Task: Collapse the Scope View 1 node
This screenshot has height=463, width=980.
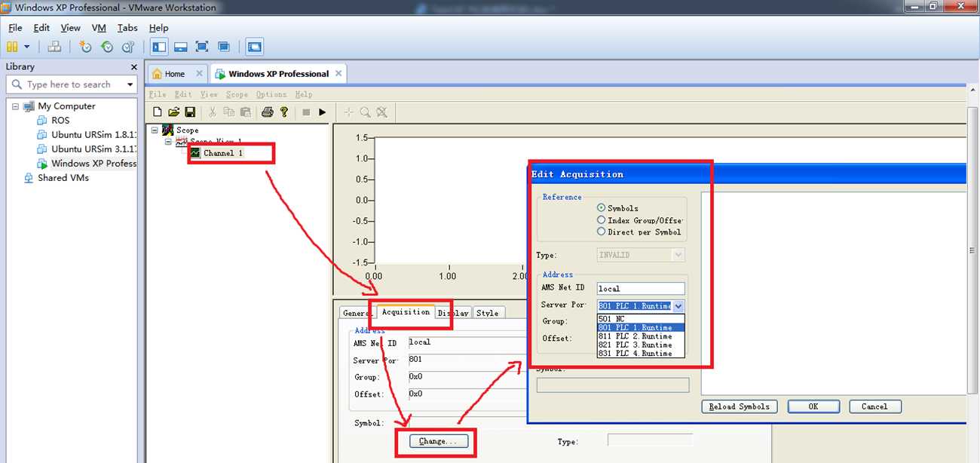Action: click(169, 141)
